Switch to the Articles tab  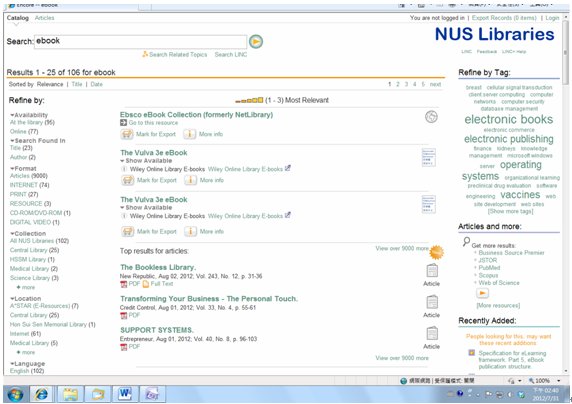(x=45, y=18)
